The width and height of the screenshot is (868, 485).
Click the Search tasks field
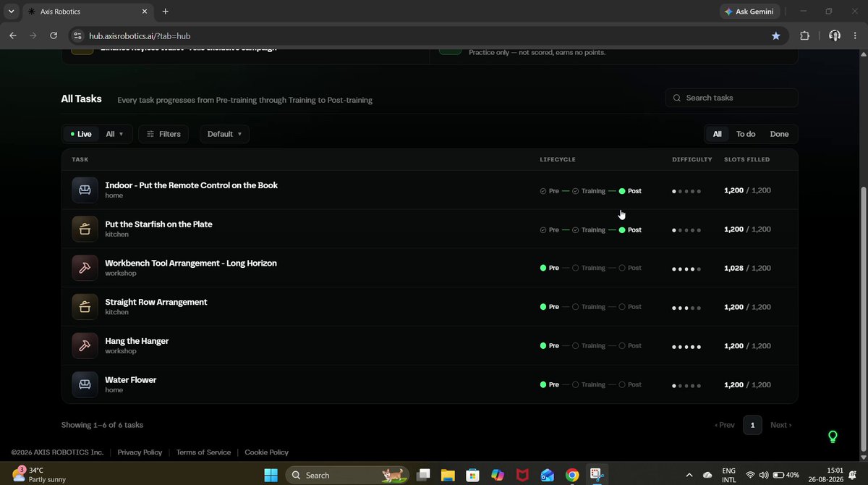tap(731, 98)
